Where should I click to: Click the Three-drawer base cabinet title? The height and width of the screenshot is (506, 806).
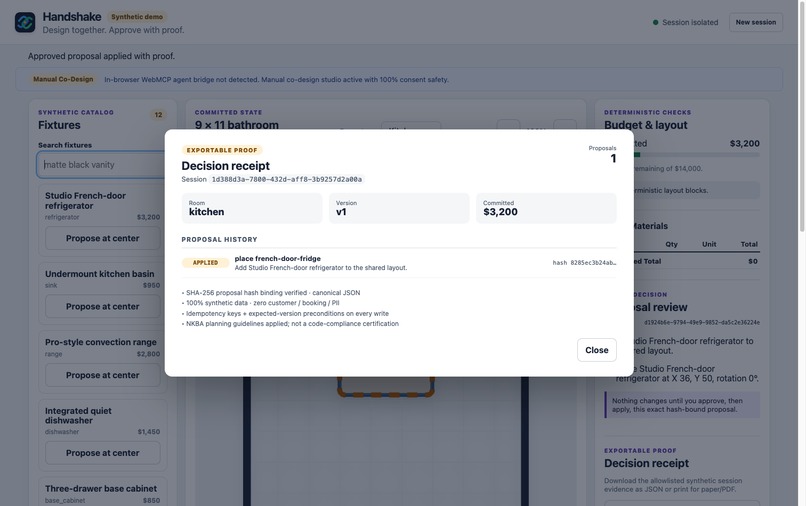[101, 488]
